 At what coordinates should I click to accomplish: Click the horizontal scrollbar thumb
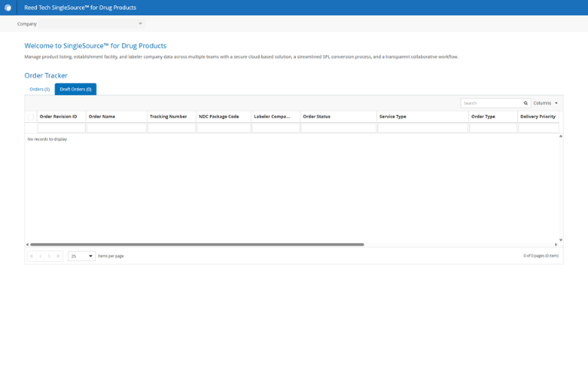coord(197,244)
